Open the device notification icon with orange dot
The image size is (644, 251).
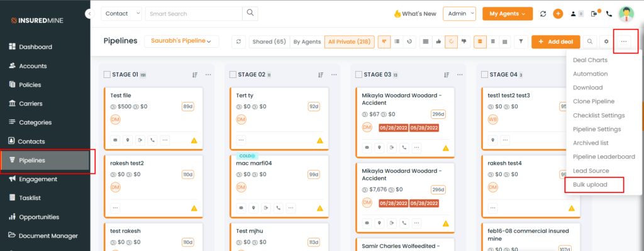[x=594, y=14]
